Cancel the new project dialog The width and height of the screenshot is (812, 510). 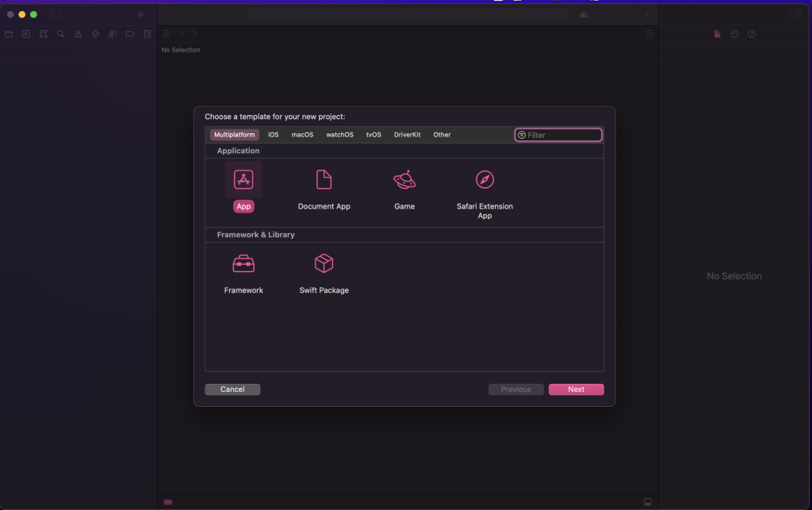click(232, 389)
